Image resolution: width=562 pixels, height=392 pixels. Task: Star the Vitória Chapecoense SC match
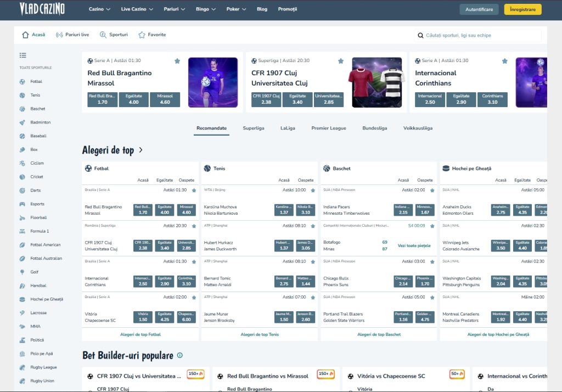coord(194,298)
